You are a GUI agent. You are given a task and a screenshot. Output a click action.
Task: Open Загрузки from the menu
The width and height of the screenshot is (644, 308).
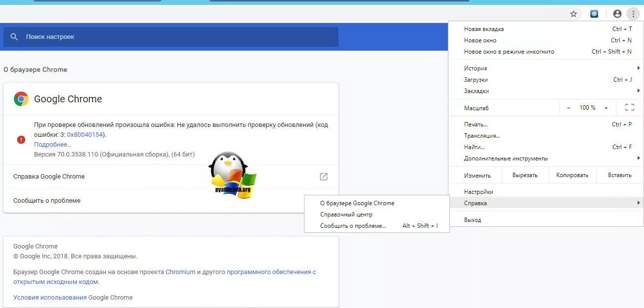point(546,80)
